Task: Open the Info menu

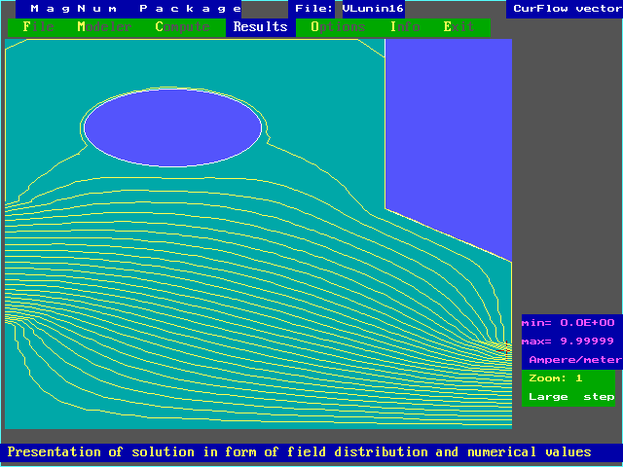Action: tap(405, 27)
